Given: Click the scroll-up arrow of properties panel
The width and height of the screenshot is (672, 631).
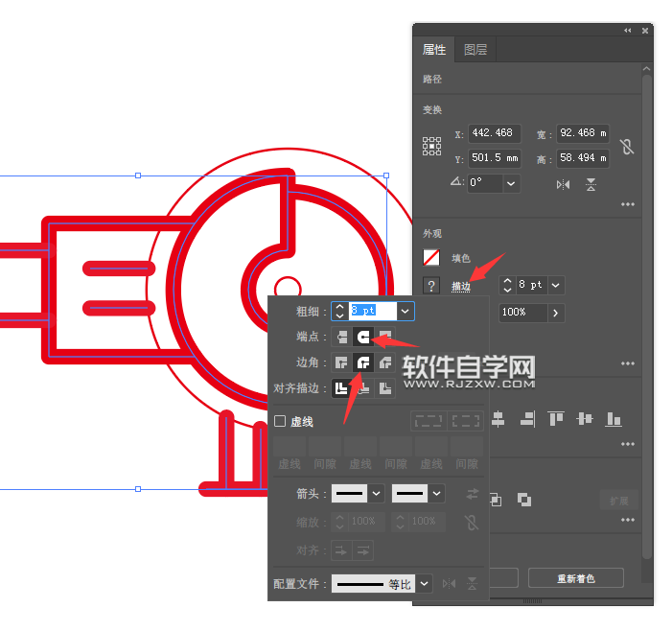Looking at the screenshot, I should click(647, 69).
